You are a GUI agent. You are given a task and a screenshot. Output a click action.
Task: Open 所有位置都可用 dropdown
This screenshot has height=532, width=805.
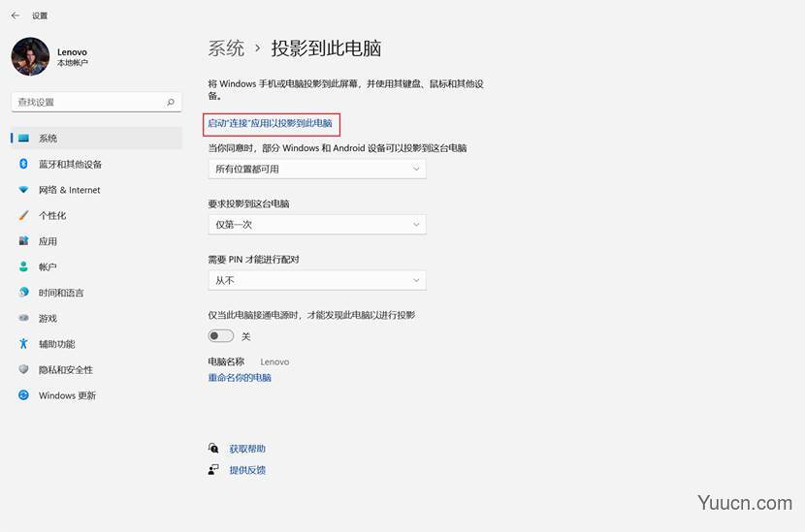pos(317,169)
